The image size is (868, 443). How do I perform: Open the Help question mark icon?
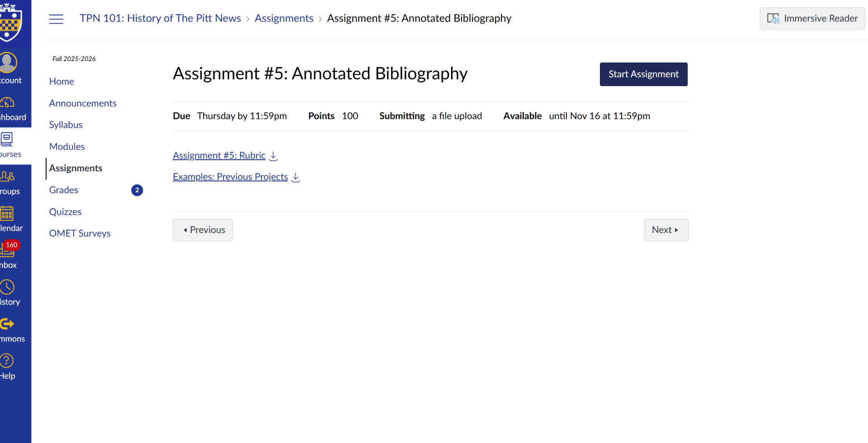pyautogui.click(x=7, y=361)
